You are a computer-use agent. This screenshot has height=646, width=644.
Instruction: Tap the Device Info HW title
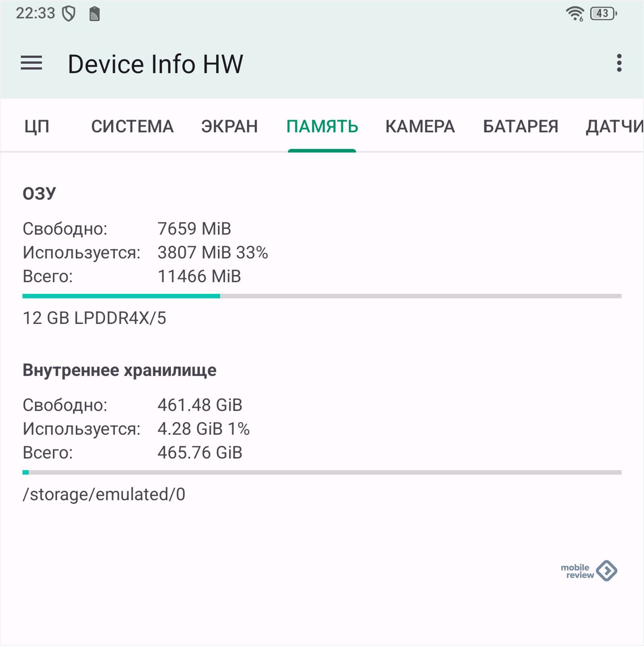pyautogui.click(x=155, y=64)
